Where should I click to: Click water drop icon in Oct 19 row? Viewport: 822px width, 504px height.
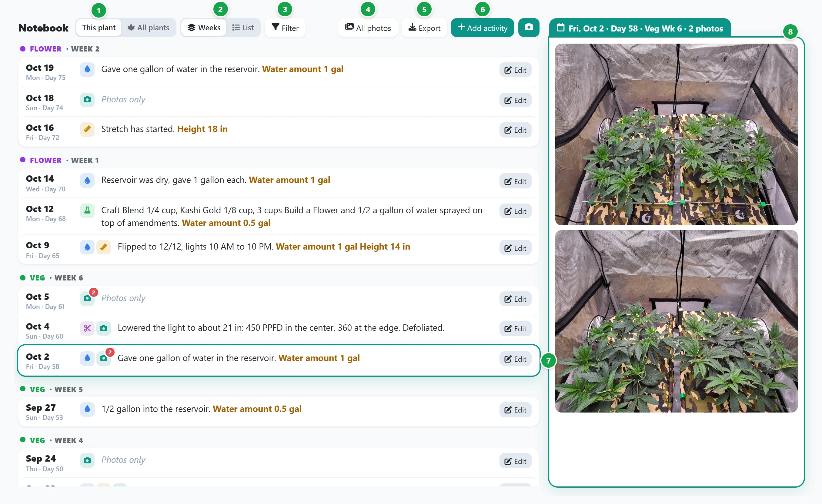pyautogui.click(x=87, y=69)
